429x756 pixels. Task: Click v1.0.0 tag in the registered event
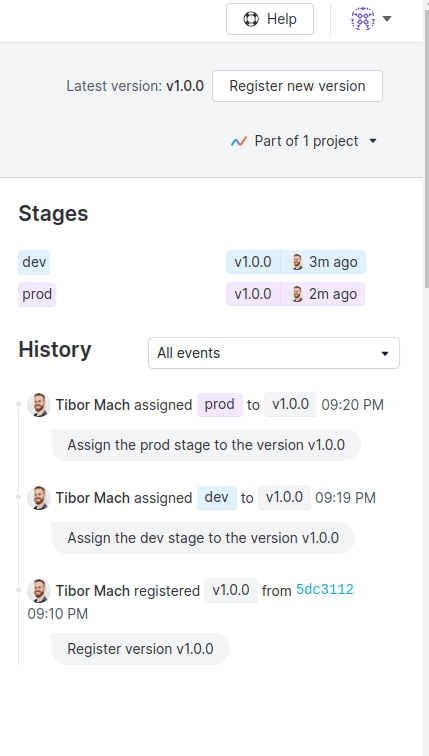[x=231, y=590]
